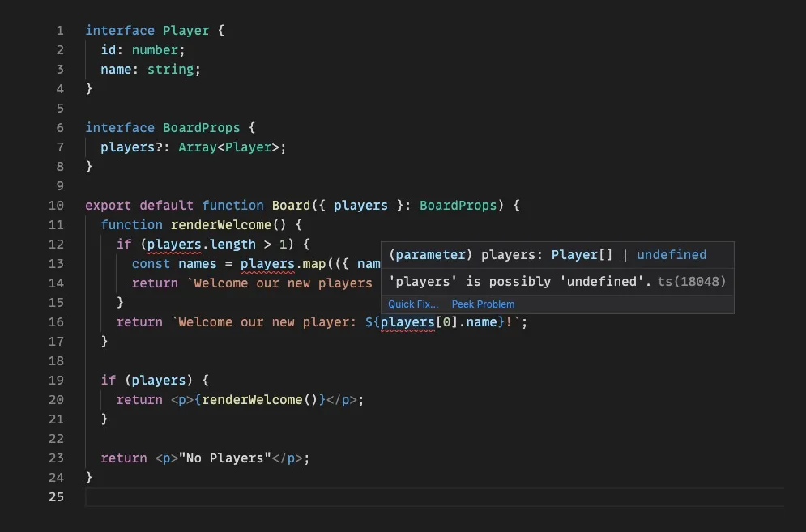Image resolution: width=806 pixels, height=532 pixels.
Task: Select line number 12 in the gutter
Action: (56, 245)
